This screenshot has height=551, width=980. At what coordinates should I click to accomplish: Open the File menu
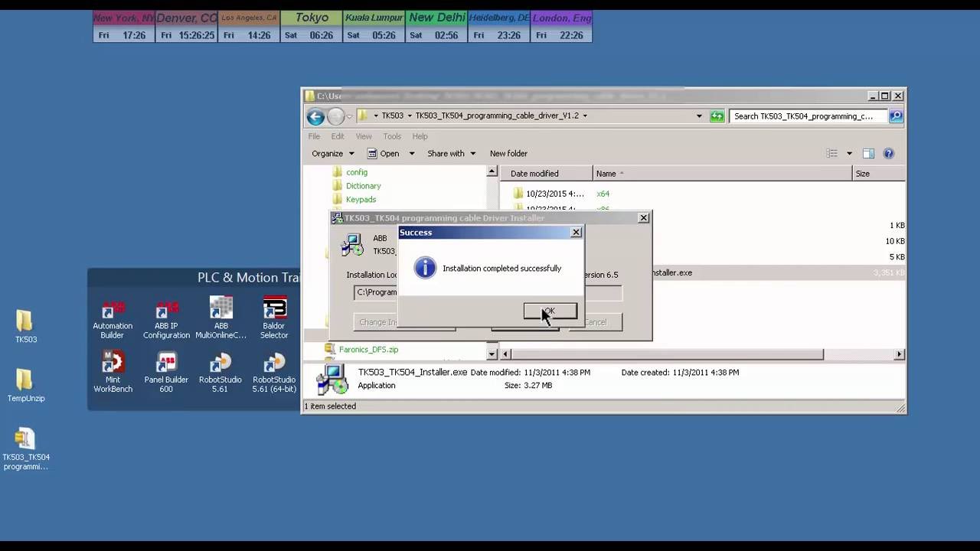(x=314, y=136)
